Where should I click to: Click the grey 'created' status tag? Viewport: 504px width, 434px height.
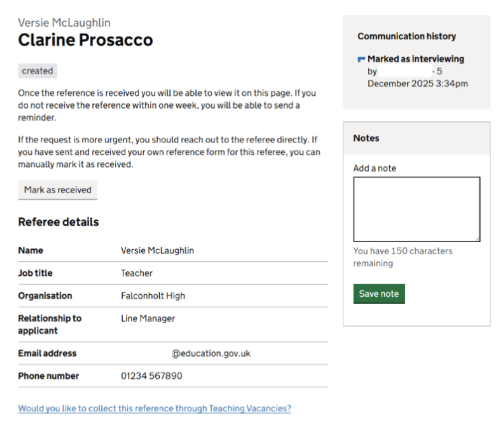click(x=38, y=71)
